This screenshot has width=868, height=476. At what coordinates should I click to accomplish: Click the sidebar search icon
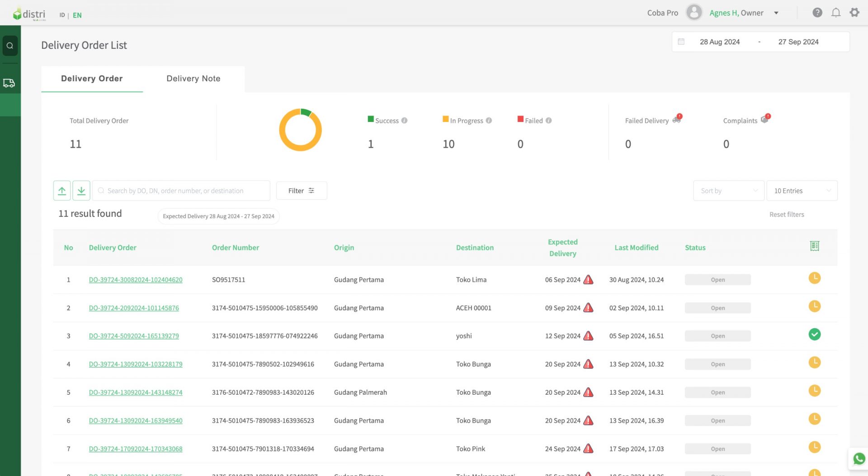pos(10,46)
